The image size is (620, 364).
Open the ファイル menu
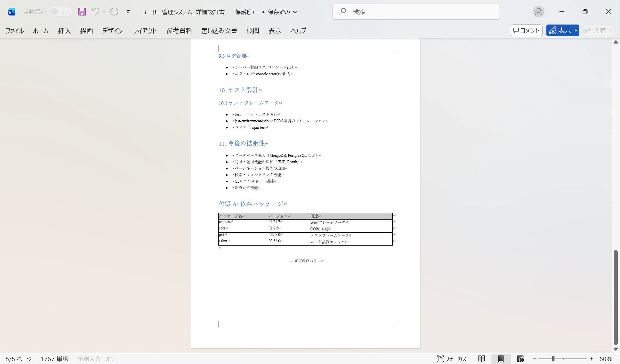coord(15,31)
